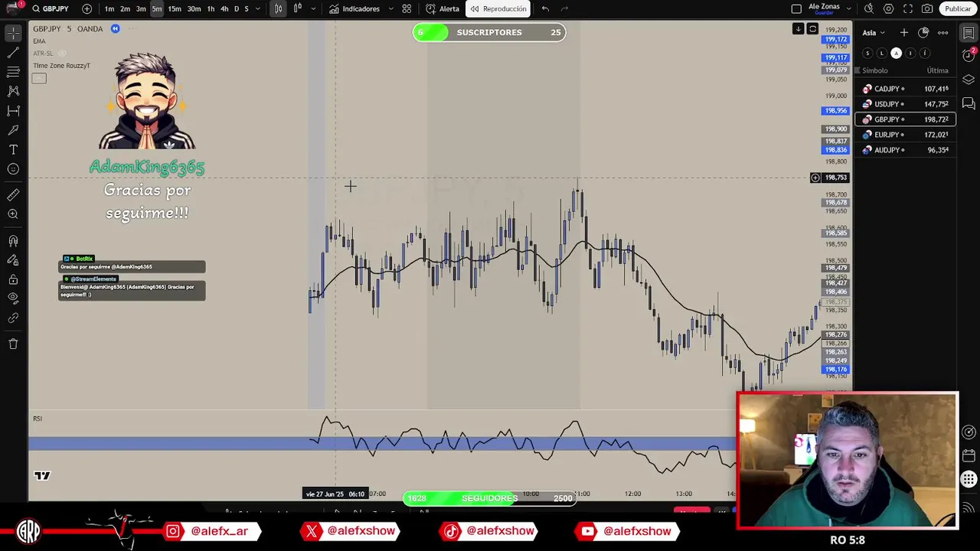The height and width of the screenshot is (551, 980).
Task: Open GBPJPY symbol search
Action: point(51,9)
